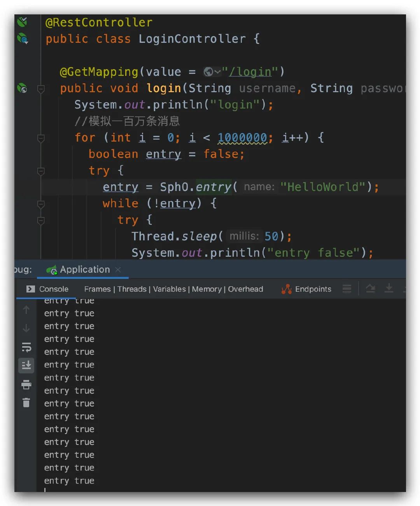420x506 pixels.
Task: Click the Step Into debugger icon
Action: [388, 289]
